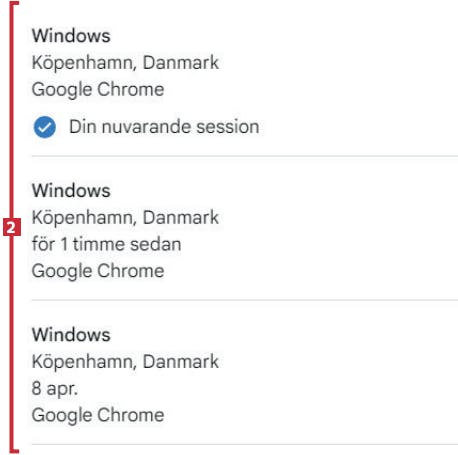Click Köpenhamn, Danmark above the 8 apr. date
Screen dimensions: 458x455
point(125,361)
